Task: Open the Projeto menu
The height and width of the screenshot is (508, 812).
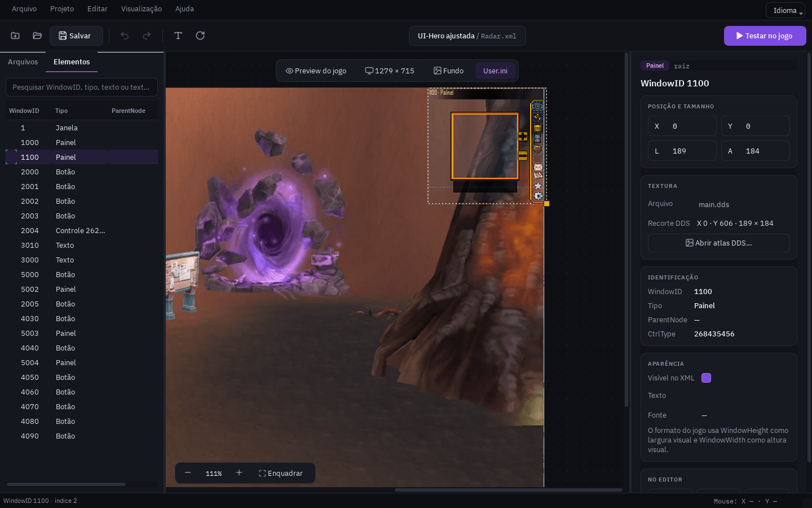Action: click(x=62, y=9)
